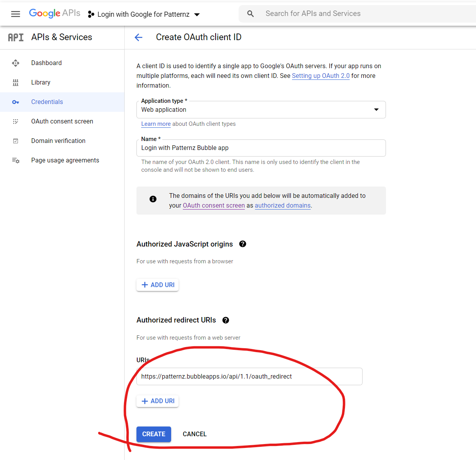Screen dimensions: 476x460
Task: Open Library in the sidebar
Action: click(41, 83)
